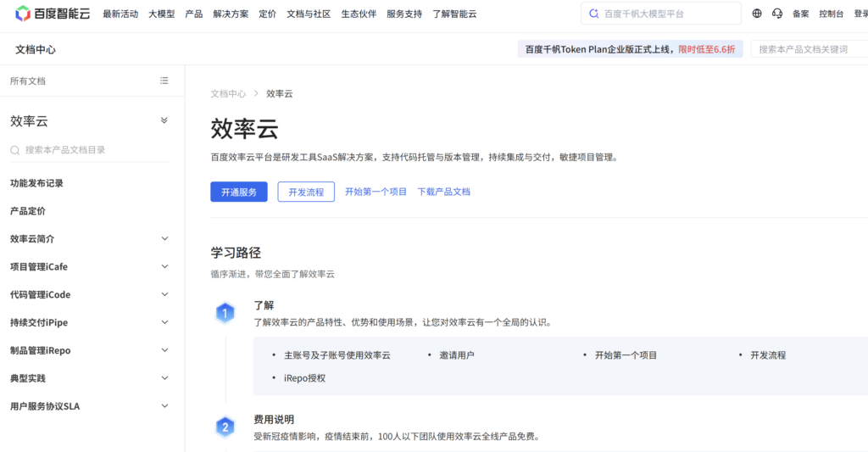This screenshot has width=868, height=452.
Task: Open the 文档与社区 menu
Action: [309, 14]
